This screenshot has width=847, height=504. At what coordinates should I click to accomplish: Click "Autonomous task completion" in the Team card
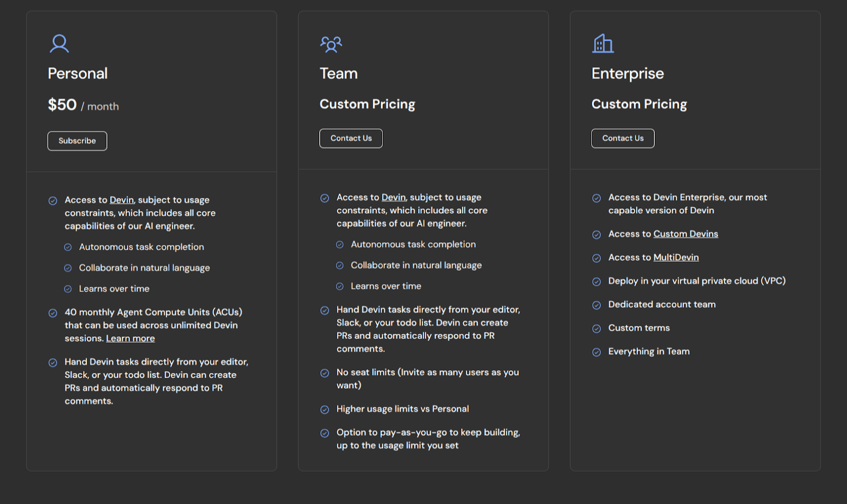413,244
